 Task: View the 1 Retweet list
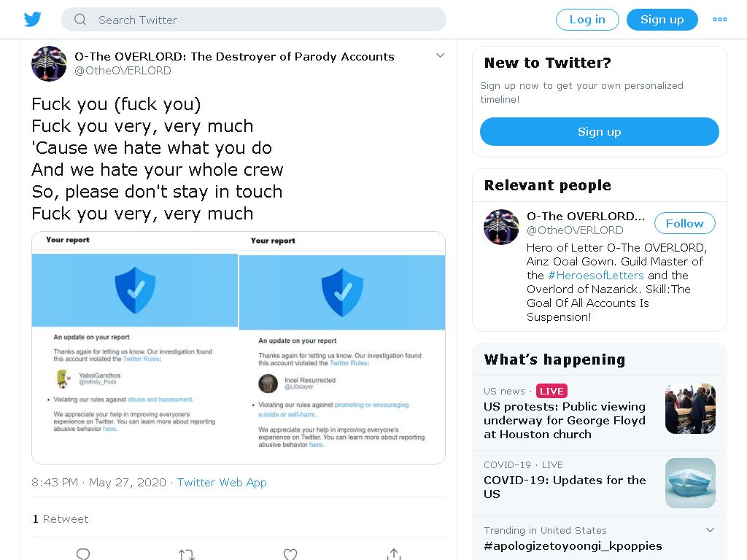pos(61,518)
